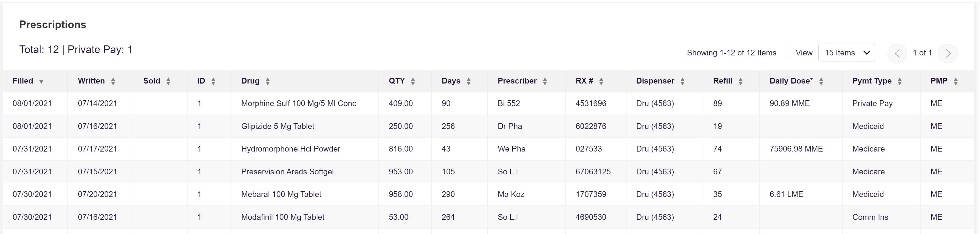Sort table by Filled date icon
This screenshot has height=234, width=980.
click(41, 82)
